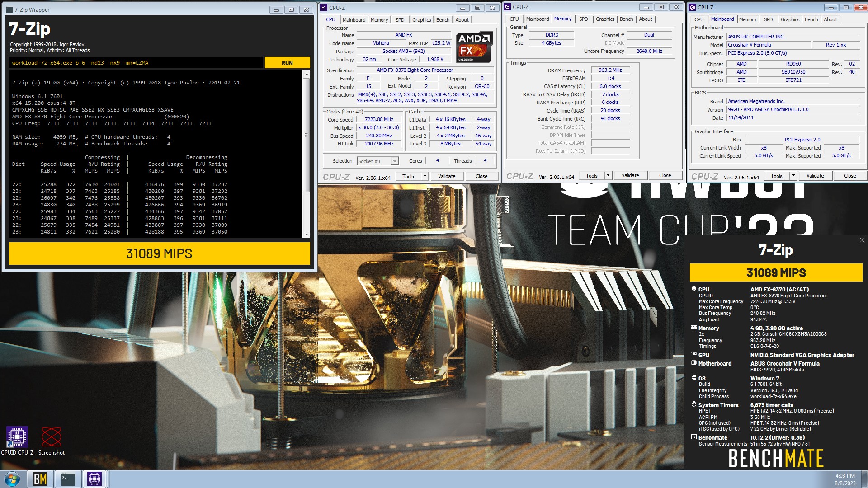The height and width of the screenshot is (488, 868).
Task: Click the System Timers clock icon
Action: click(693, 404)
